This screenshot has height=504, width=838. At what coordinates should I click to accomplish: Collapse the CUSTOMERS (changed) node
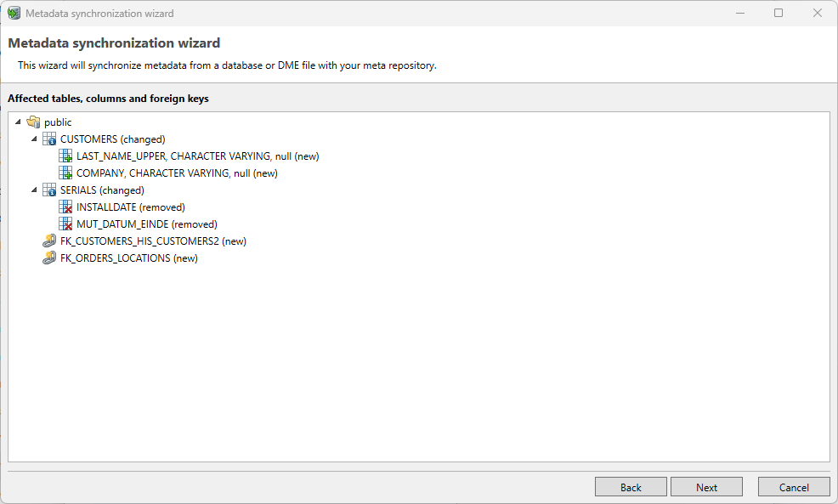tap(35, 139)
